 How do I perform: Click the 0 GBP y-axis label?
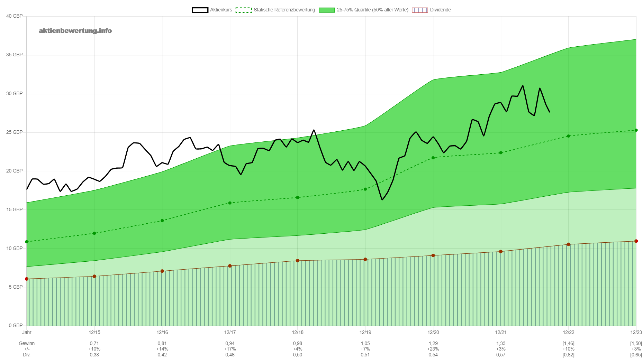coord(16,326)
